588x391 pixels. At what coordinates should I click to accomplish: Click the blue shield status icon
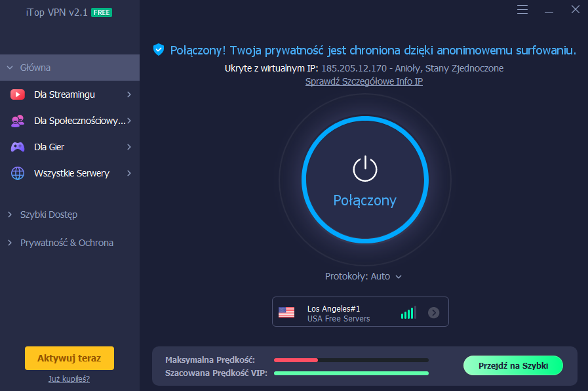(x=159, y=50)
